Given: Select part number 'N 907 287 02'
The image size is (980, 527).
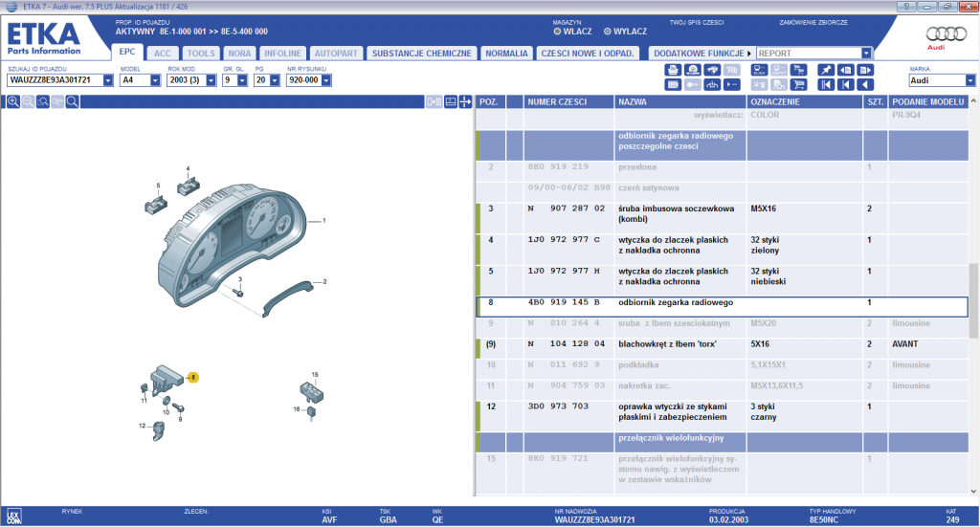Looking at the screenshot, I should click(567, 209).
